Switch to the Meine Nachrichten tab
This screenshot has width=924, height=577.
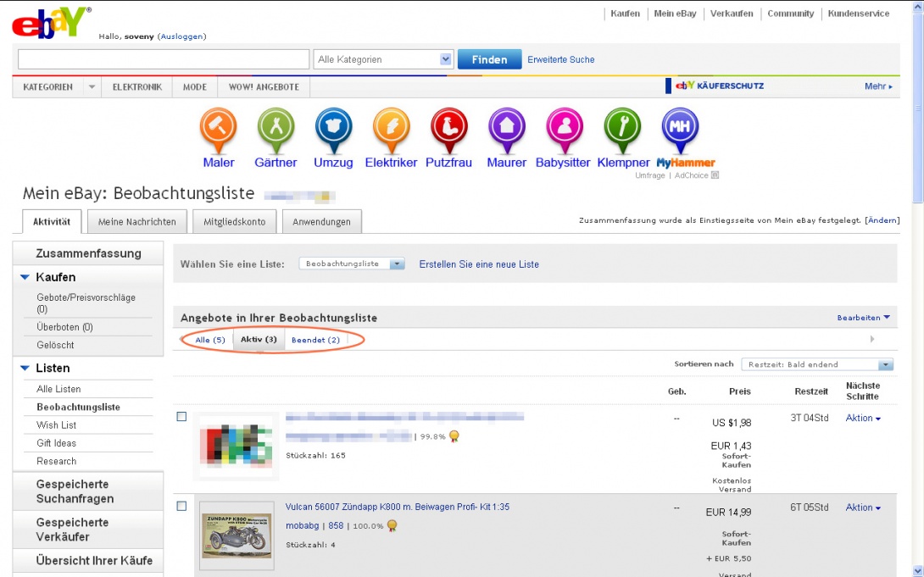136,222
